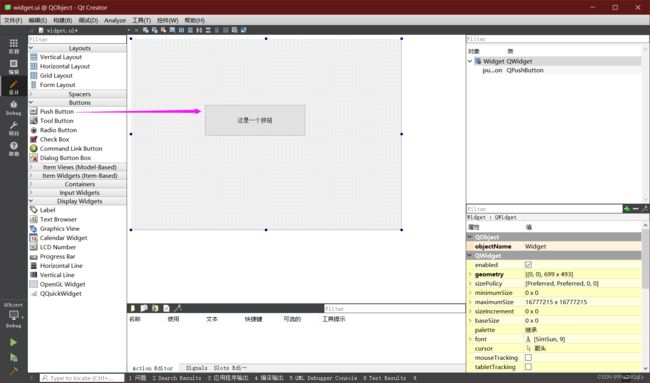650x383 pixels.
Task: Open the 文件(F) menu
Action: point(13,20)
